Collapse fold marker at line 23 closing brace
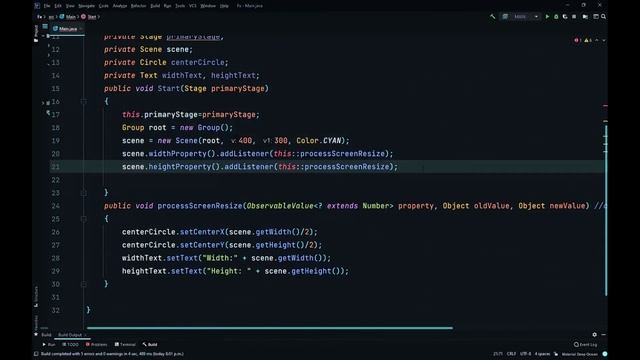This screenshot has height=360, width=640. pos(84,193)
